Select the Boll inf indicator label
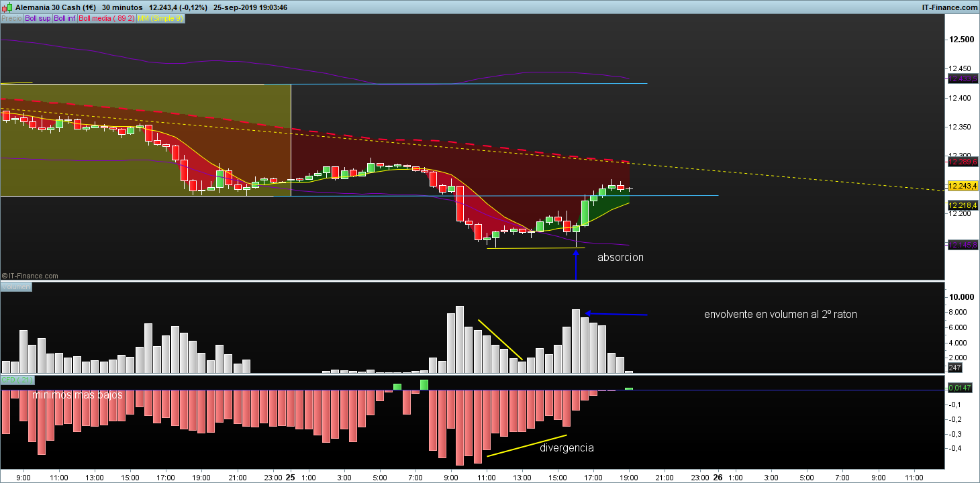This screenshot has height=483, width=980. tap(65, 19)
